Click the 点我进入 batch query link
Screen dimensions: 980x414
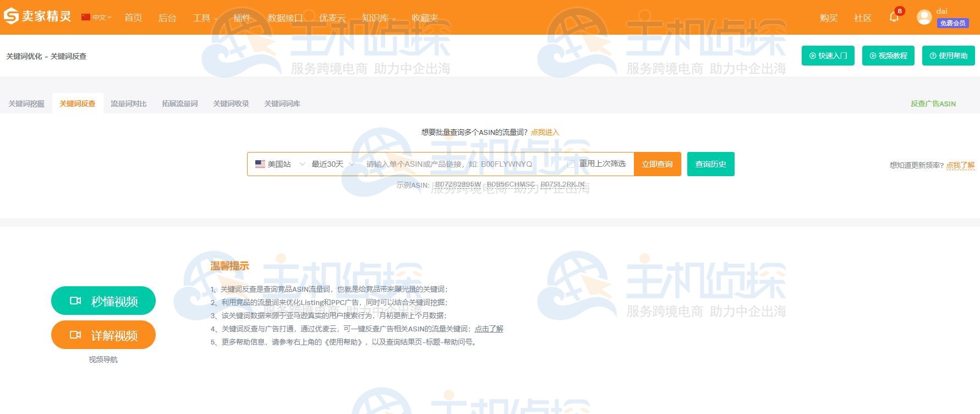[545, 132]
